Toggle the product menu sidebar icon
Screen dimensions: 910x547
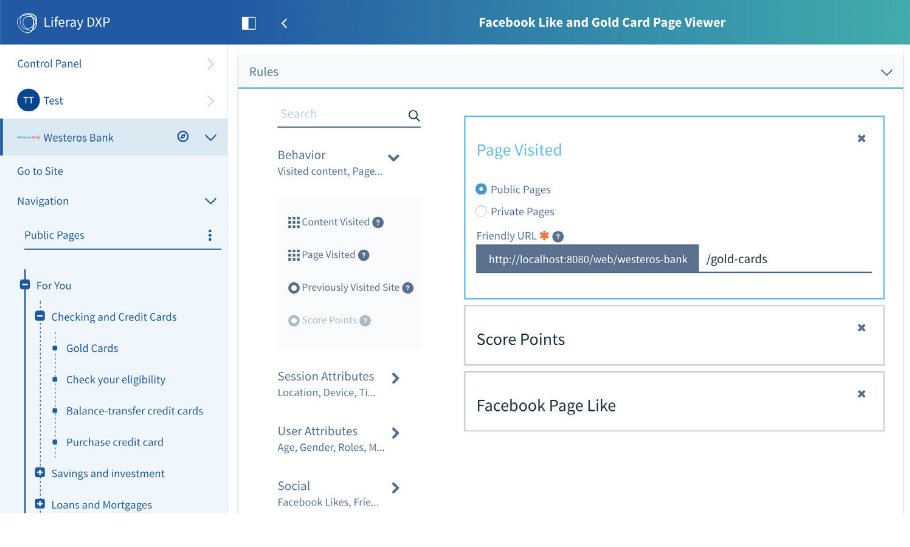[249, 23]
